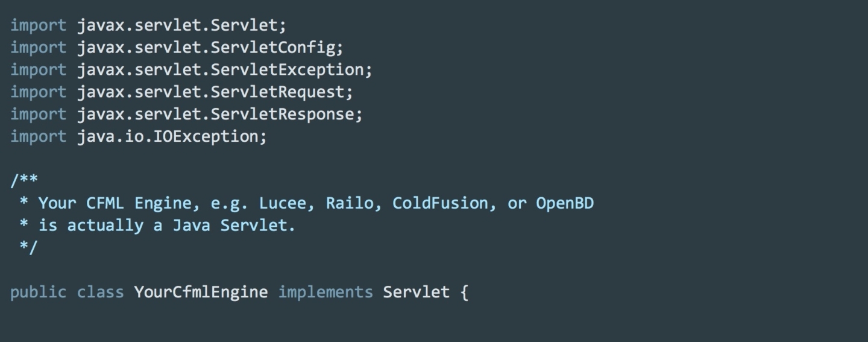Screen dimensions: 868x342
Task: Click "Servlet" after the implements keyword
Action: [416, 293]
